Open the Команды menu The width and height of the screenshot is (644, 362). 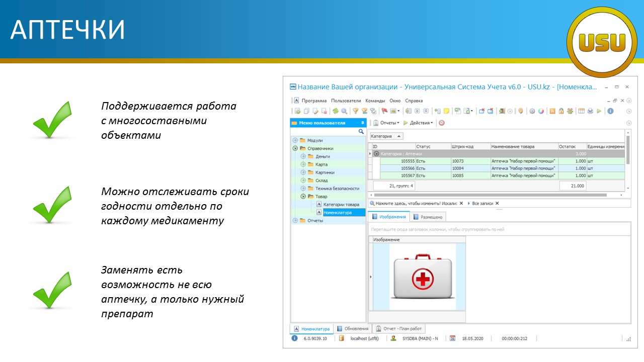375,101
